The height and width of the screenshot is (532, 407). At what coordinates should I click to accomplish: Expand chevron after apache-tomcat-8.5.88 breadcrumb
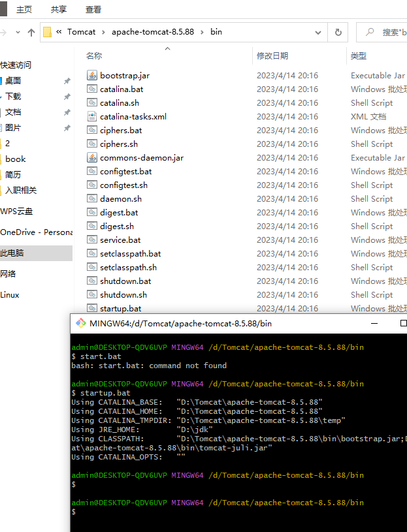[202, 32]
